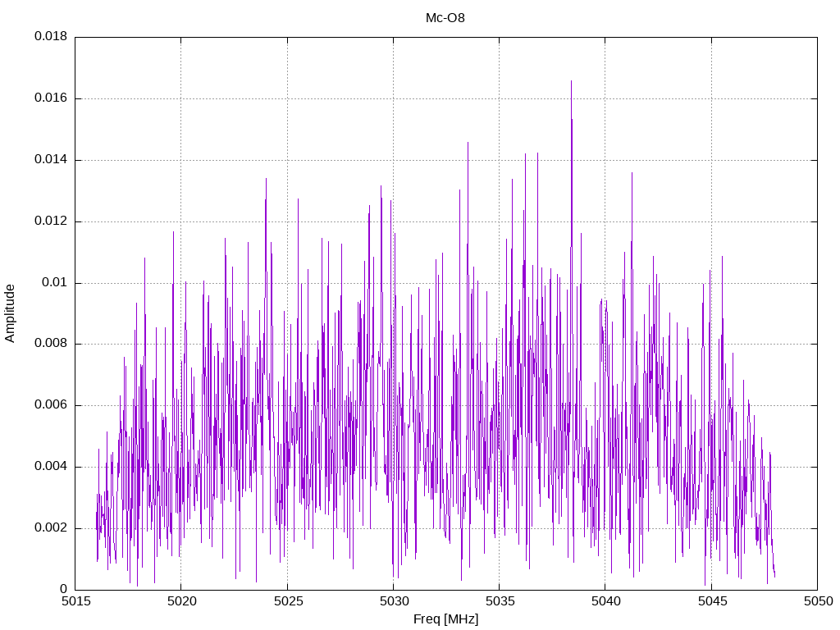840x630 pixels.
Task: Click the 5025 x-axis tick label
Action: point(288,601)
